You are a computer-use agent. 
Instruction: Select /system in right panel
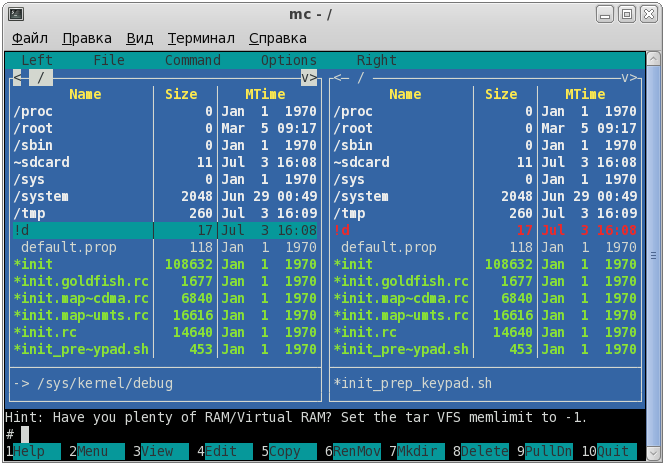point(485,196)
